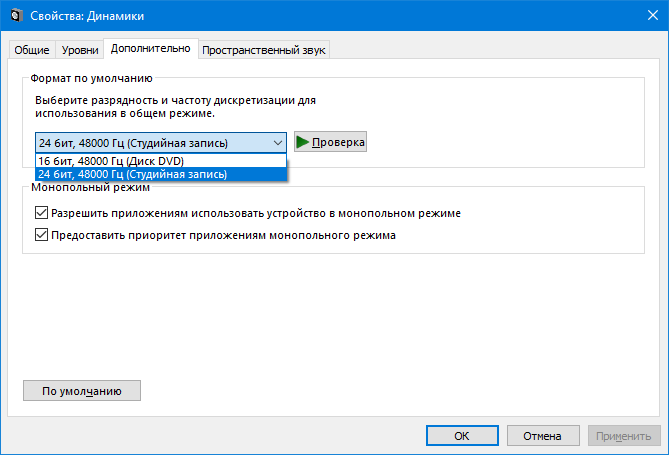Confirm with the OK button
669x455 pixels.
(x=461, y=436)
